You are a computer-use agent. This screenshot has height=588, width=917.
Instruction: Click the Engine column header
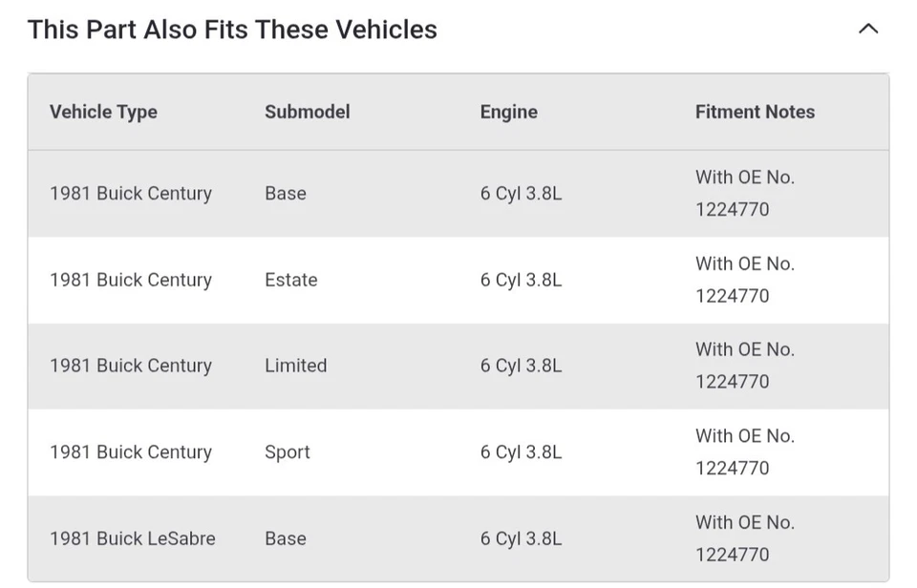[508, 112]
